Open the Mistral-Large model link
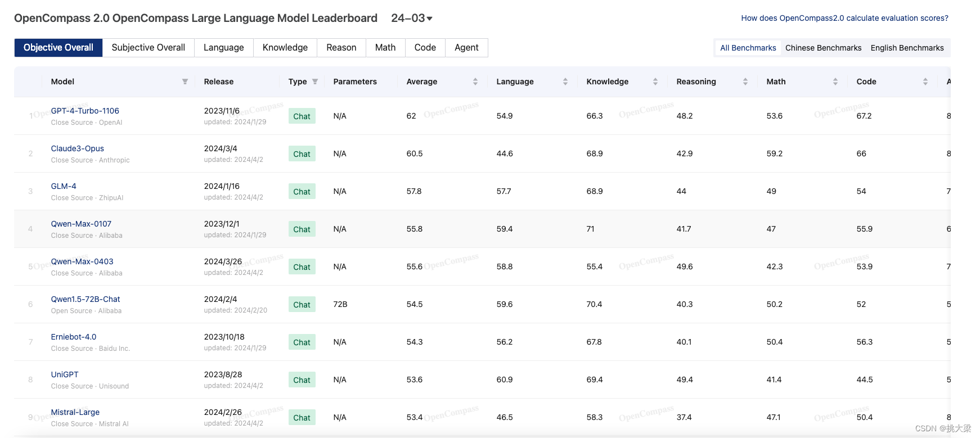 tap(75, 412)
